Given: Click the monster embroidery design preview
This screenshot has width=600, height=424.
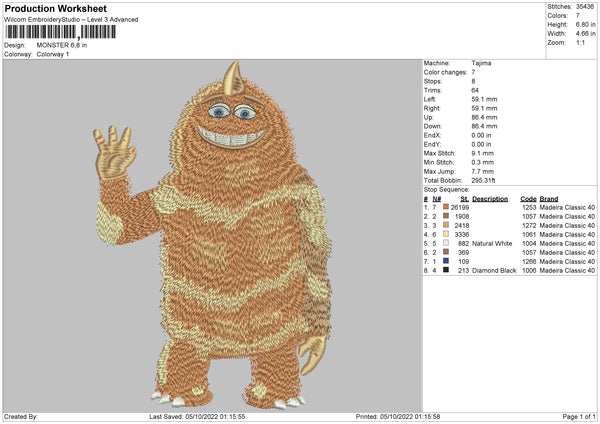Looking at the screenshot, I should coord(212,235).
